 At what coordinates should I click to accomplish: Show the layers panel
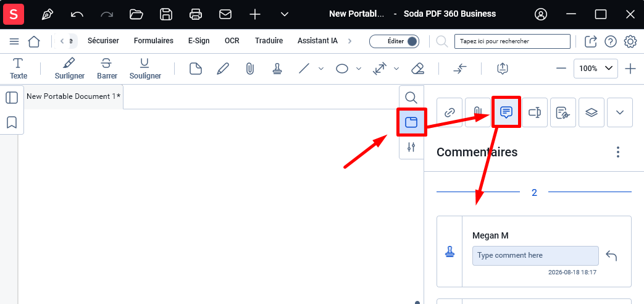pos(591,112)
